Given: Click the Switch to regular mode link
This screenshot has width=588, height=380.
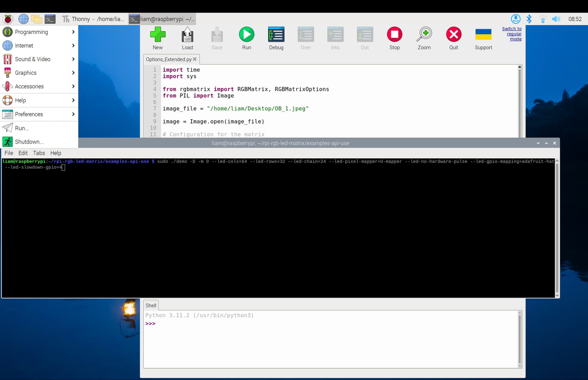Looking at the screenshot, I should (x=512, y=34).
